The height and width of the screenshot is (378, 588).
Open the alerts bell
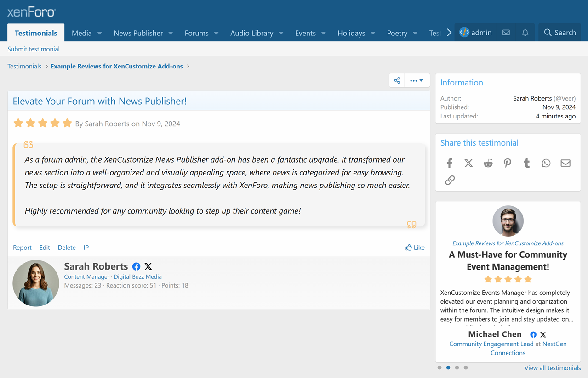point(525,32)
